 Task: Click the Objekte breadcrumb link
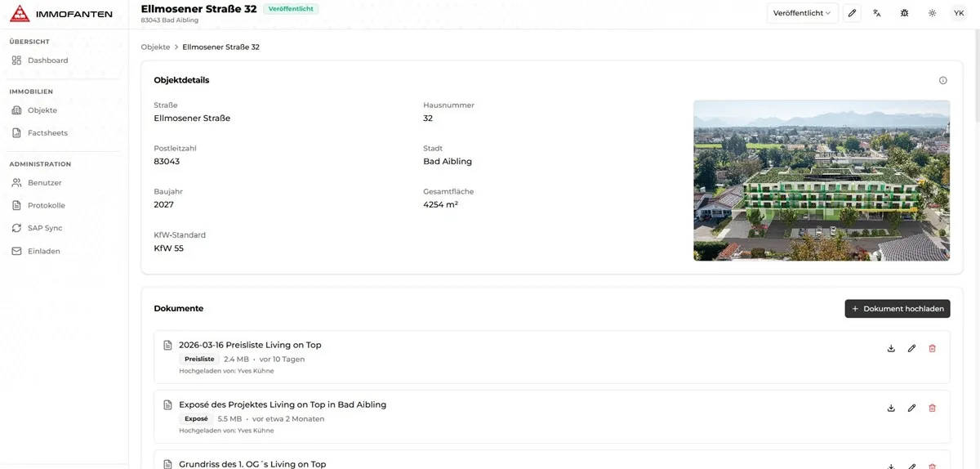(x=155, y=47)
